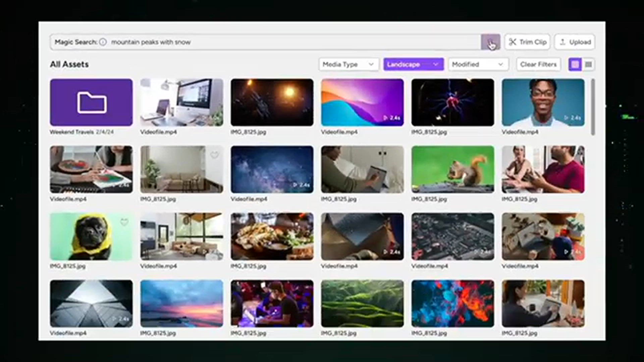Switch to grid view layout
644x362 pixels.
tap(575, 64)
